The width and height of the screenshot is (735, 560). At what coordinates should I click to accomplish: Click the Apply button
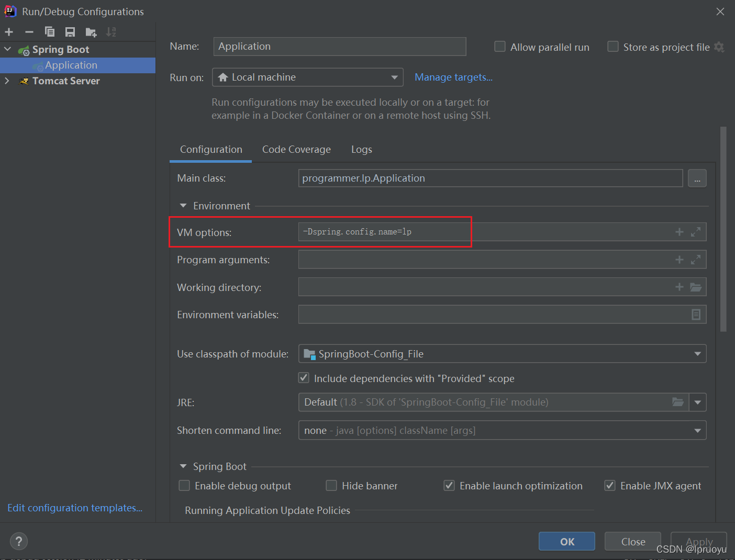pos(699,542)
